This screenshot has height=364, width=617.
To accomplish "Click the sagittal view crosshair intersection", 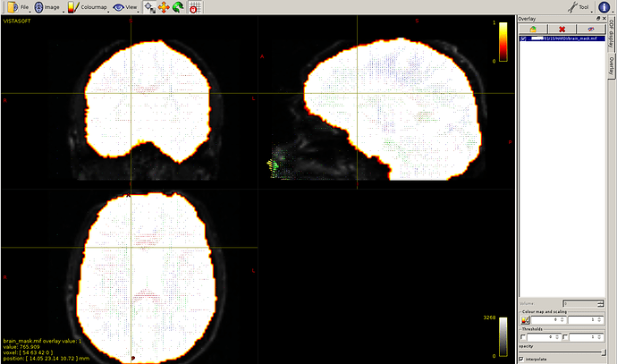I will (x=358, y=93).
